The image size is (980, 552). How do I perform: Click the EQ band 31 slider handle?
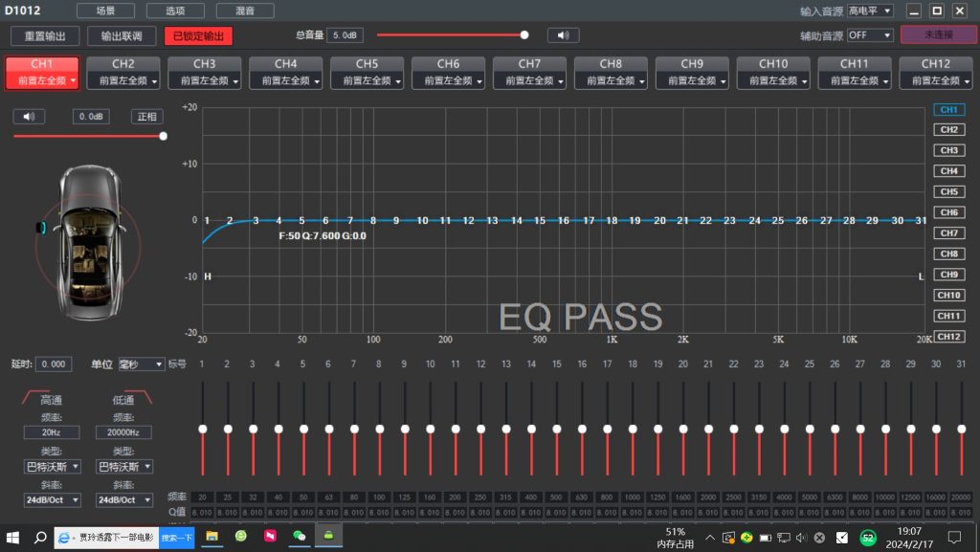point(961,429)
